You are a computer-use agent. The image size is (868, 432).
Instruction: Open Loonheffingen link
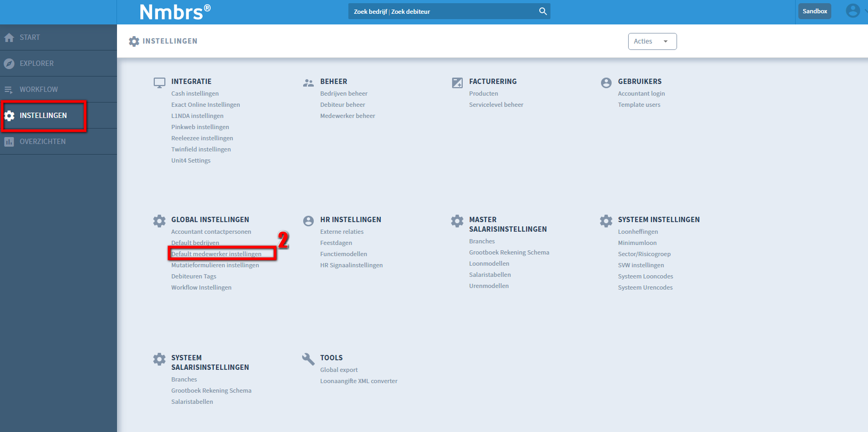638,232
